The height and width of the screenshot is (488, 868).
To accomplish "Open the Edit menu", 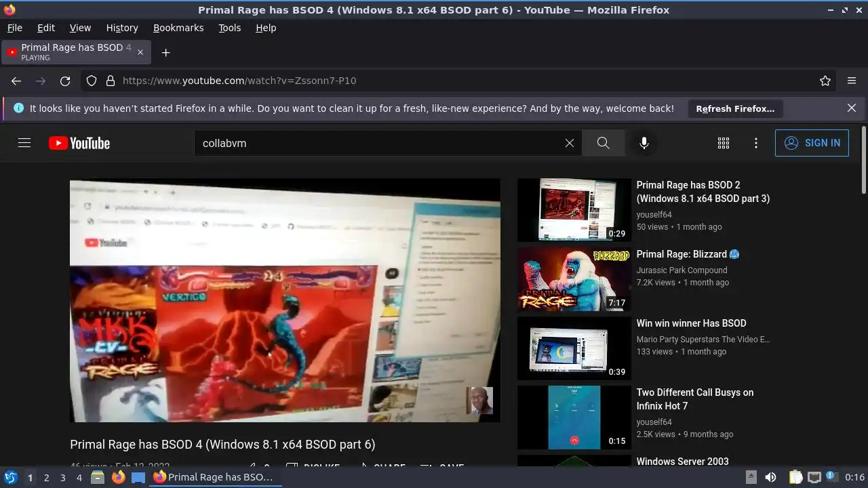I will (x=46, y=28).
